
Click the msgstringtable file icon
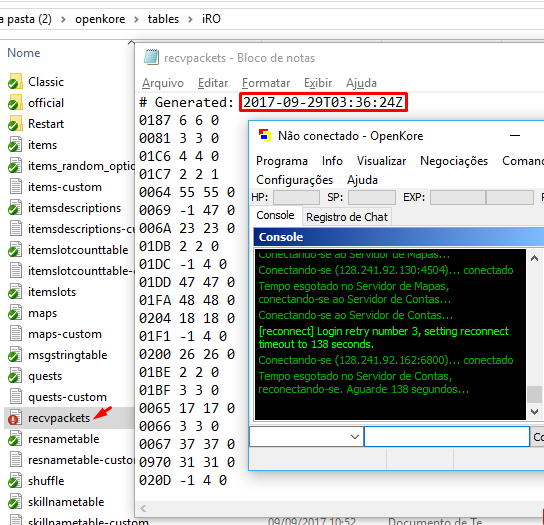(x=15, y=355)
